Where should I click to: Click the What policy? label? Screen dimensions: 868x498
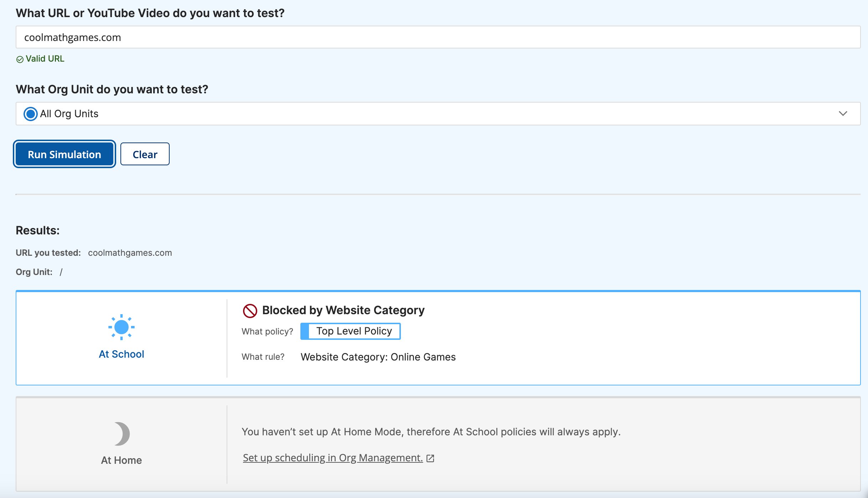[267, 332]
